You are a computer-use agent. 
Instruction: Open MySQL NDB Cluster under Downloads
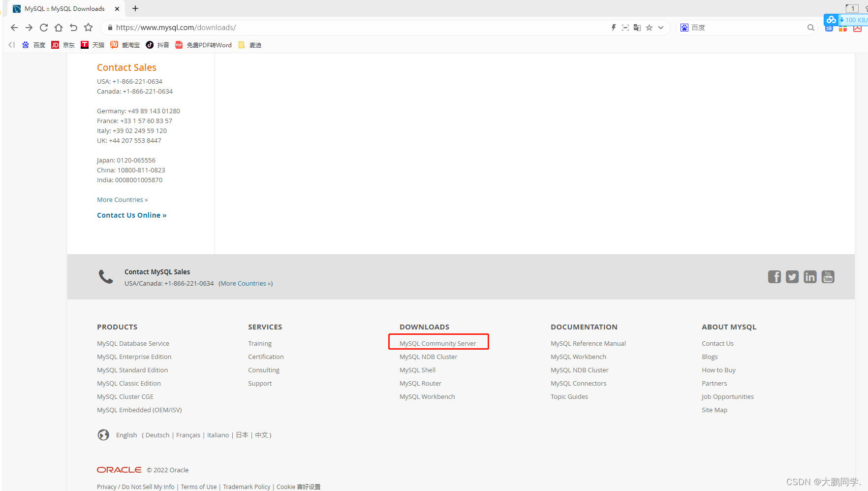pos(428,357)
